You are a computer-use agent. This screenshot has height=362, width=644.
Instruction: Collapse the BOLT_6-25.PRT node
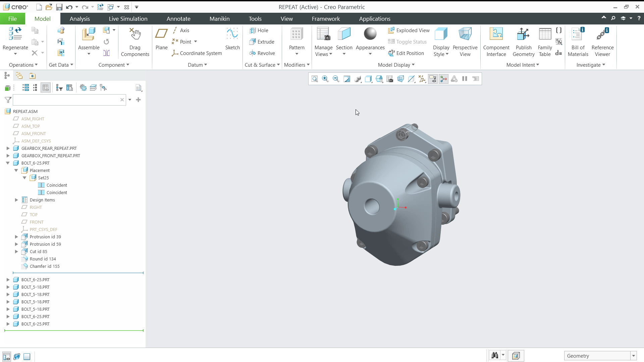(x=8, y=163)
